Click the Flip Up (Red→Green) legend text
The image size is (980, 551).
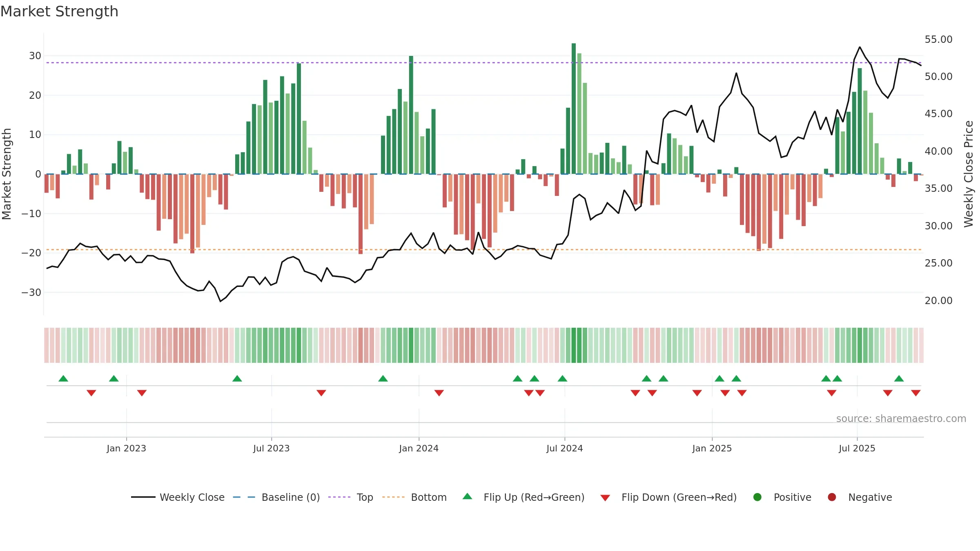tap(534, 497)
